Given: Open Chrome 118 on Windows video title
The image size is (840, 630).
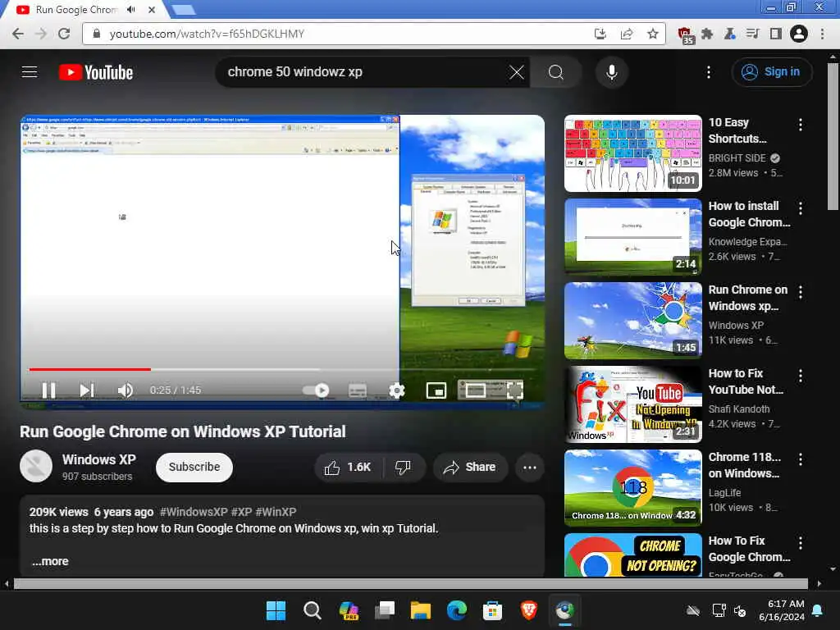Looking at the screenshot, I should pos(744,465).
